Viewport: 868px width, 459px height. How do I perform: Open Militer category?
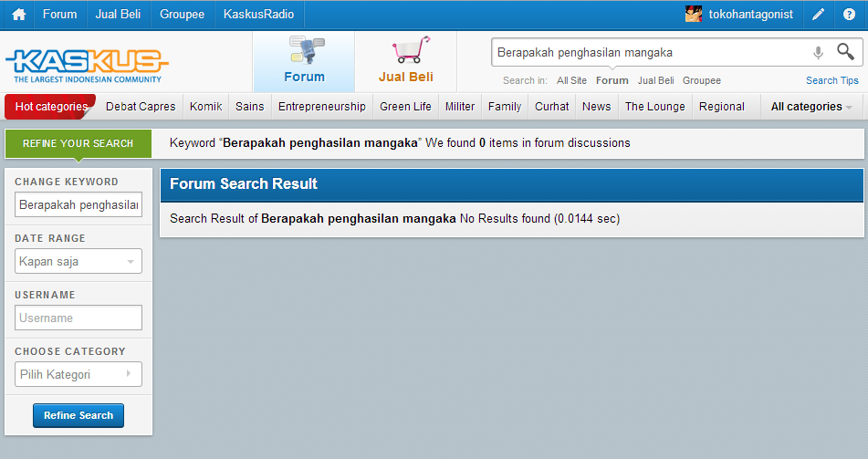click(x=460, y=106)
